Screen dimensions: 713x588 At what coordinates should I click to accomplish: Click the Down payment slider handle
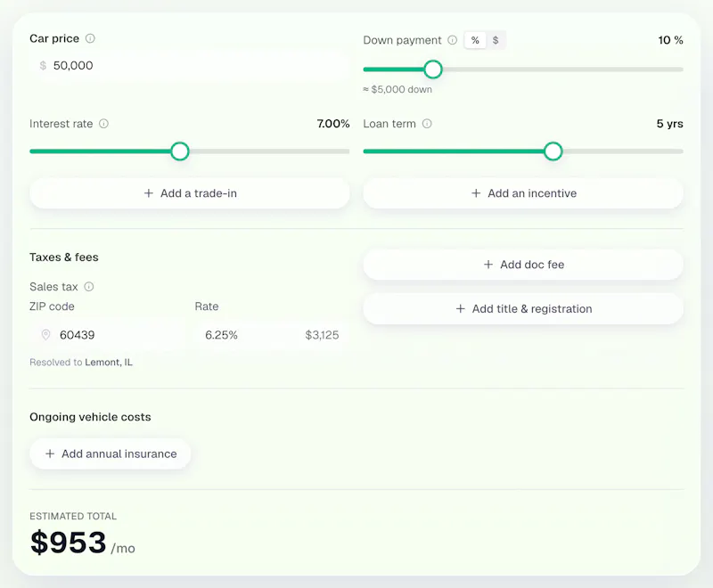coord(433,69)
